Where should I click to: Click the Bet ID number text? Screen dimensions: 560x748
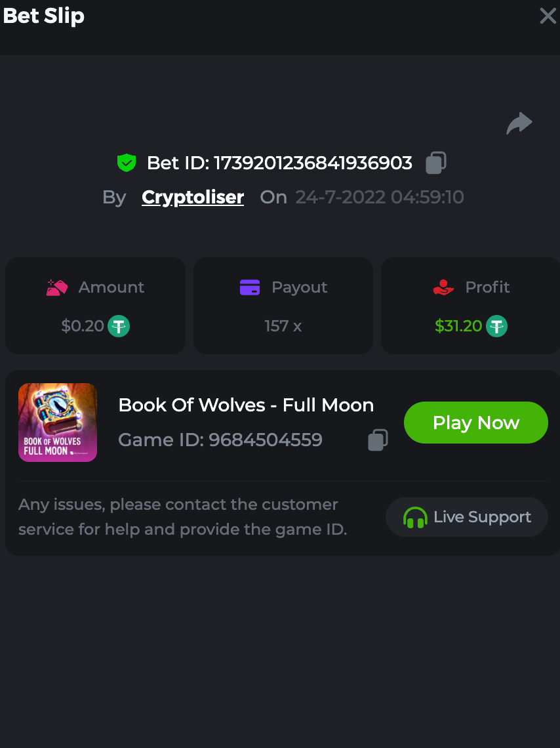pyautogui.click(x=313, y=163)
